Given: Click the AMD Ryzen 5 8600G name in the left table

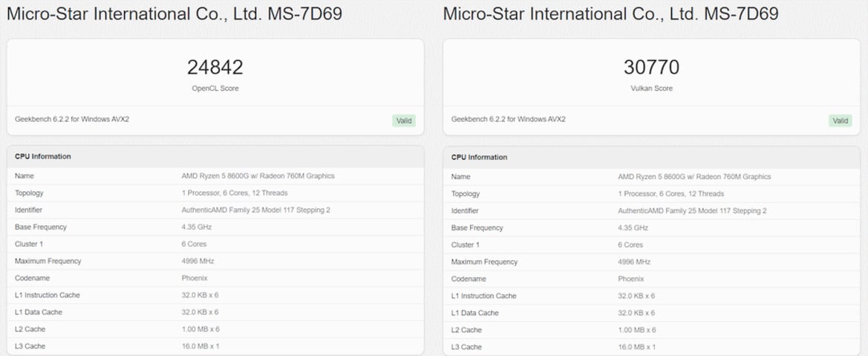Looking at the screenshot, I should [258, 176].
